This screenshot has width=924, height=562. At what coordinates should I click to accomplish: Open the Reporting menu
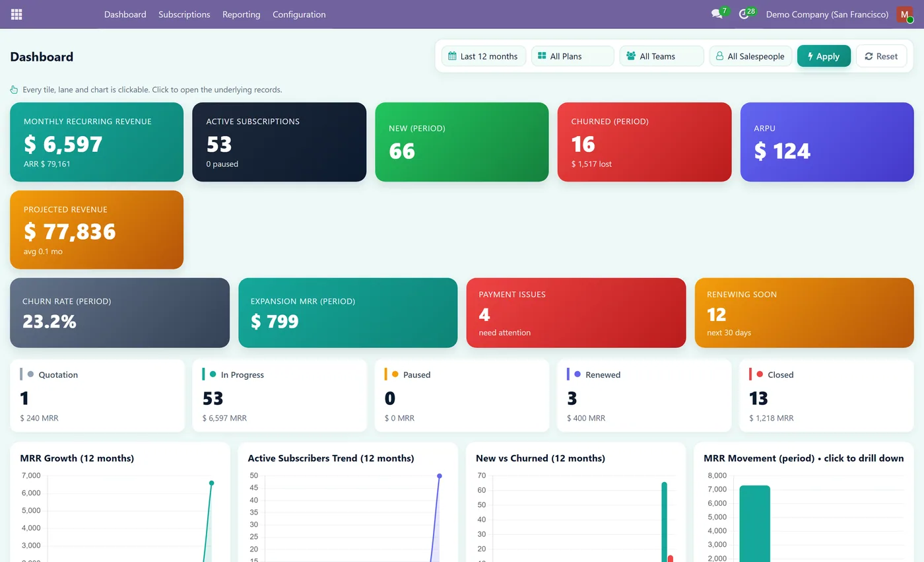pos(241,15)
